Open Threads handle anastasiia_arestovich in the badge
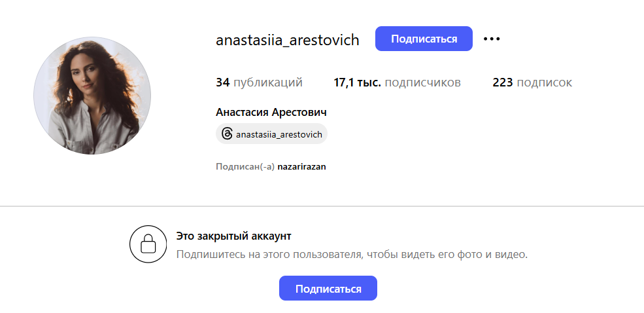This screenshot has width=644, height=313. pos(279,134)
